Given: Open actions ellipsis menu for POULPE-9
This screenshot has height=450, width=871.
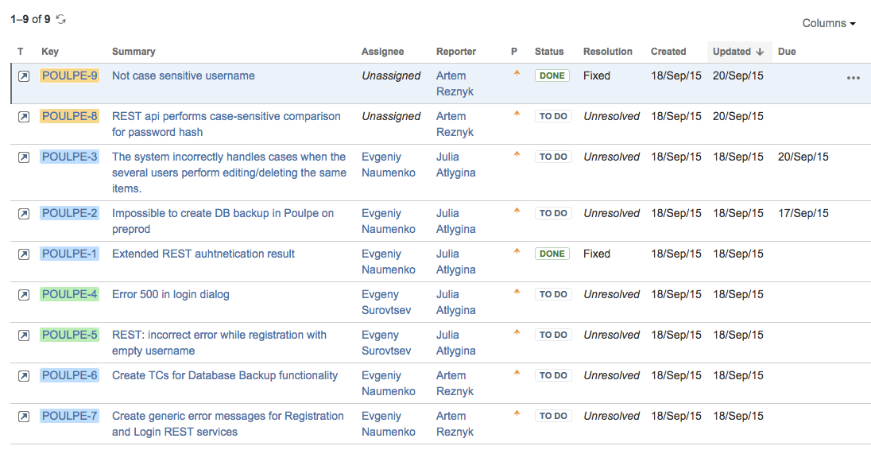Looking at the screenshot, I should (x=853, y=78).
